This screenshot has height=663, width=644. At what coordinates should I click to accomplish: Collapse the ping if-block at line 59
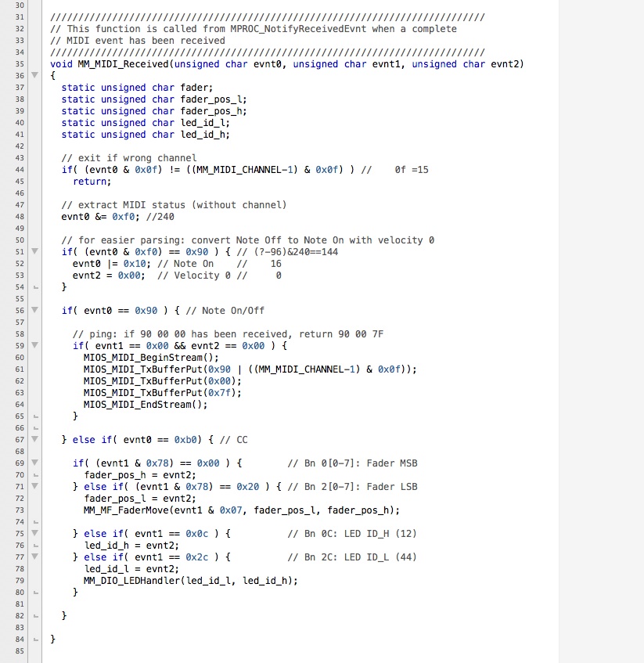35,345
